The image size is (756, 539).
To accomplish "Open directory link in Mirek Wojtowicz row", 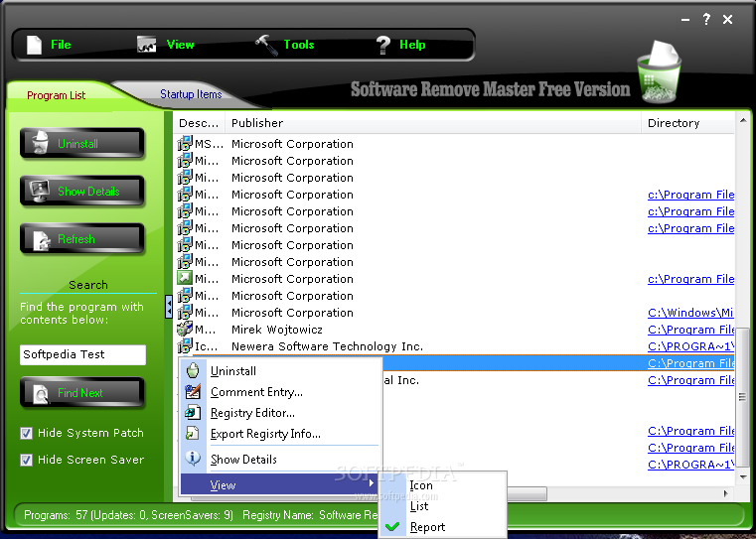I will click(690, 330).
